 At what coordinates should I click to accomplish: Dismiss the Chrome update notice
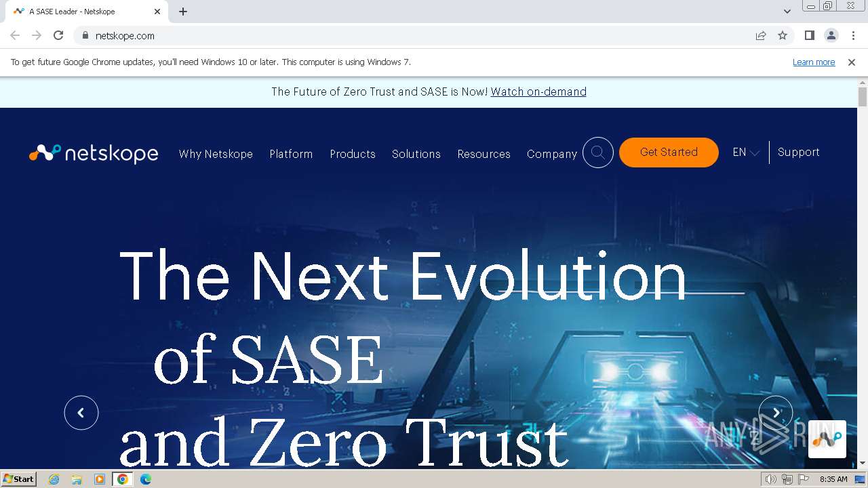pos(852,62)
